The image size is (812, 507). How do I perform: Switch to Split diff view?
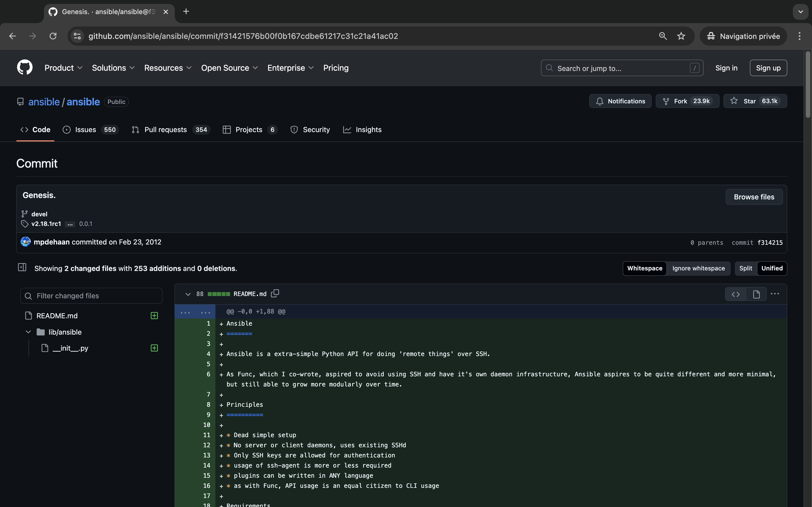tap(745, 268)
